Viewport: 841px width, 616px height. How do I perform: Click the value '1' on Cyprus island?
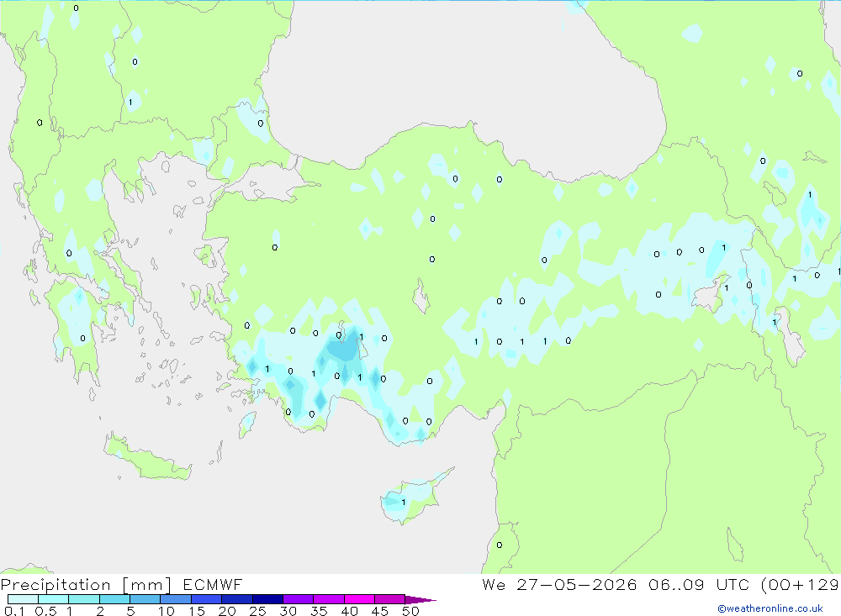click(x=404, y=503)
